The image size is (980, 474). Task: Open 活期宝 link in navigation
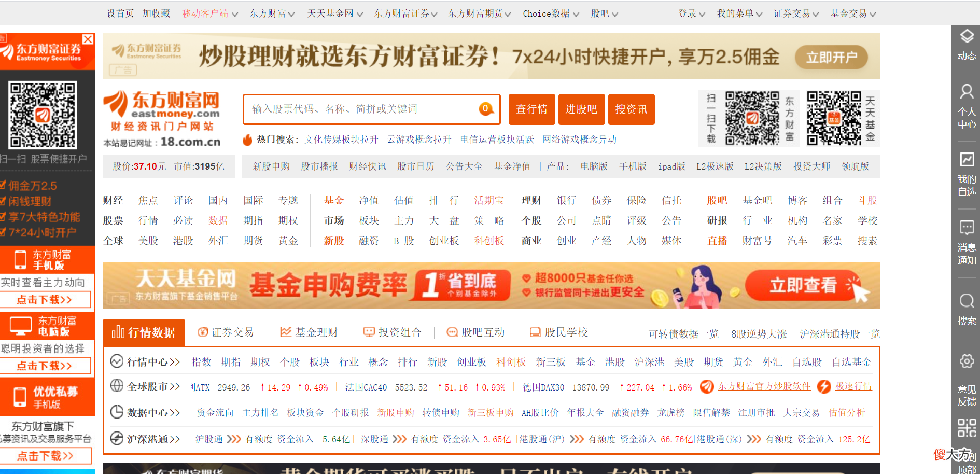coord(489,200)
